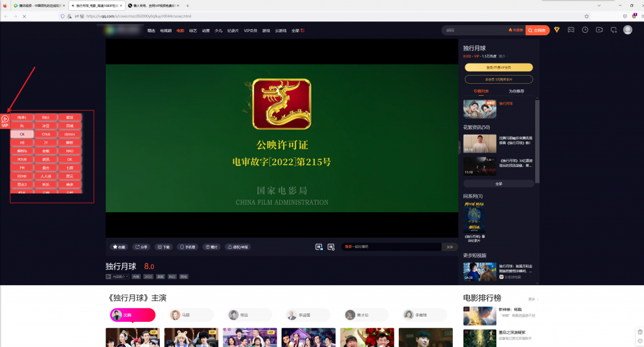Choose the ckmov parsing line
This screenshot has height=347, width=644.
pos(70,134)
